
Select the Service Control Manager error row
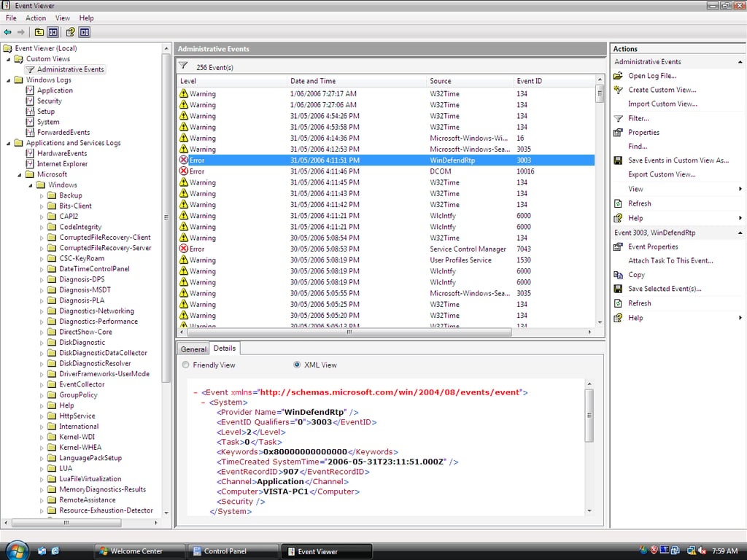tap(385, 249)
